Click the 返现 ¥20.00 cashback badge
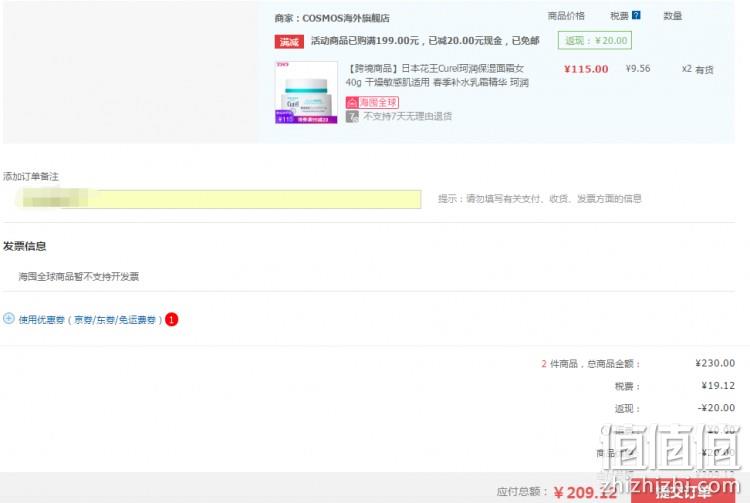Image resolution: width=750 pixels, height=503 pixels. [595, 41]
